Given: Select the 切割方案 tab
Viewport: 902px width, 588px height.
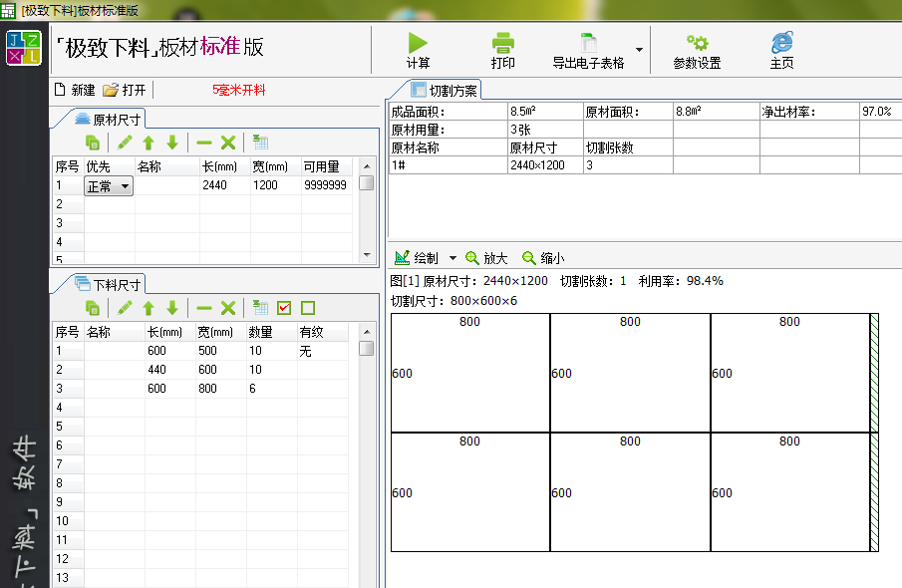Looking at the screenshot, I should pyautogui.click(x=445, y=91).
